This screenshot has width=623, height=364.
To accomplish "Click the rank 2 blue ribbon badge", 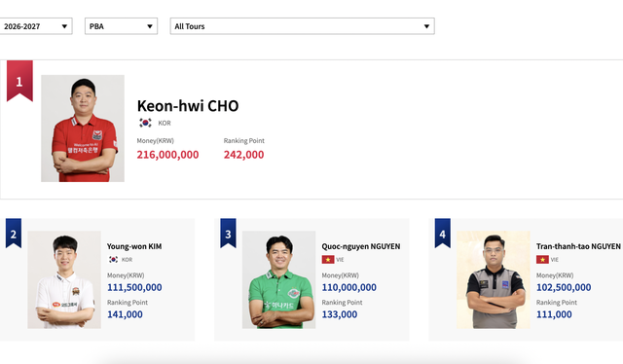I will 14,234.
